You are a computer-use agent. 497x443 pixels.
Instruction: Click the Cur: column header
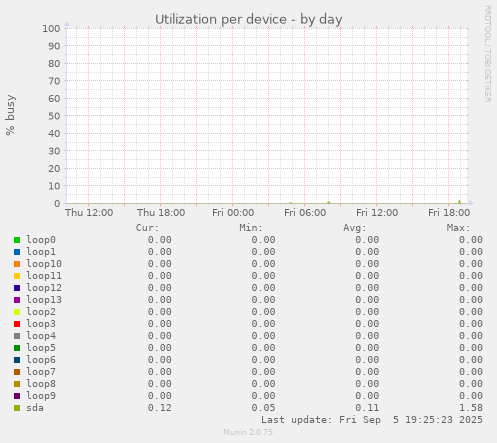click(x=147, y=228)
